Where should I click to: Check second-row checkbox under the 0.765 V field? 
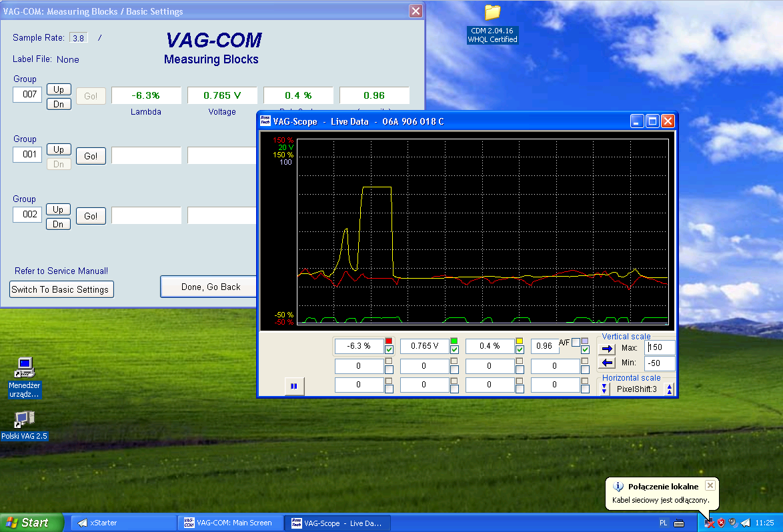pos(454,370)
